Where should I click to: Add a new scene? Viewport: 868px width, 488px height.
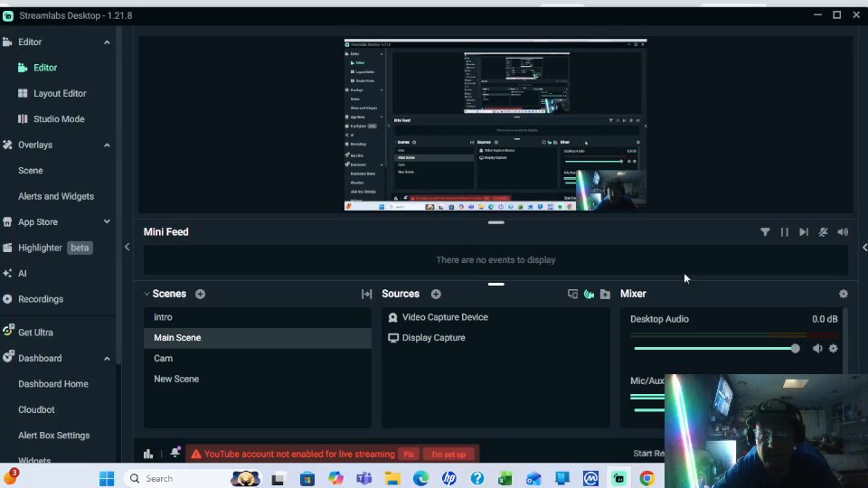[201, 295]
